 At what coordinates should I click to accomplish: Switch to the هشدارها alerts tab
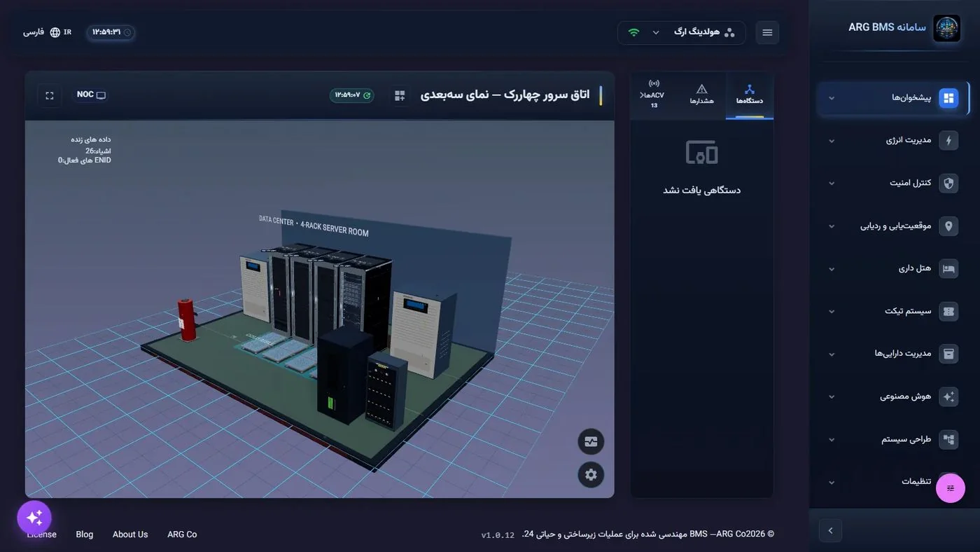click(x=702, y=95)
